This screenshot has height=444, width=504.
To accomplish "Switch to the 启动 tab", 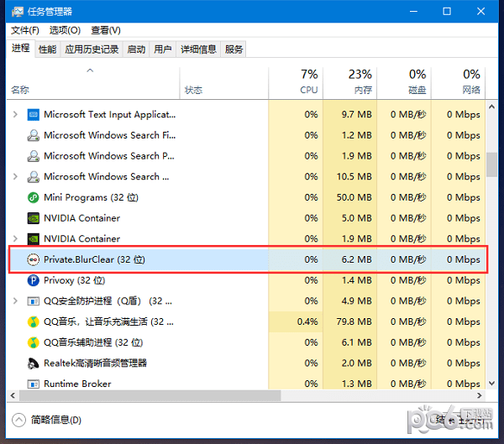I will click(136, 50).
